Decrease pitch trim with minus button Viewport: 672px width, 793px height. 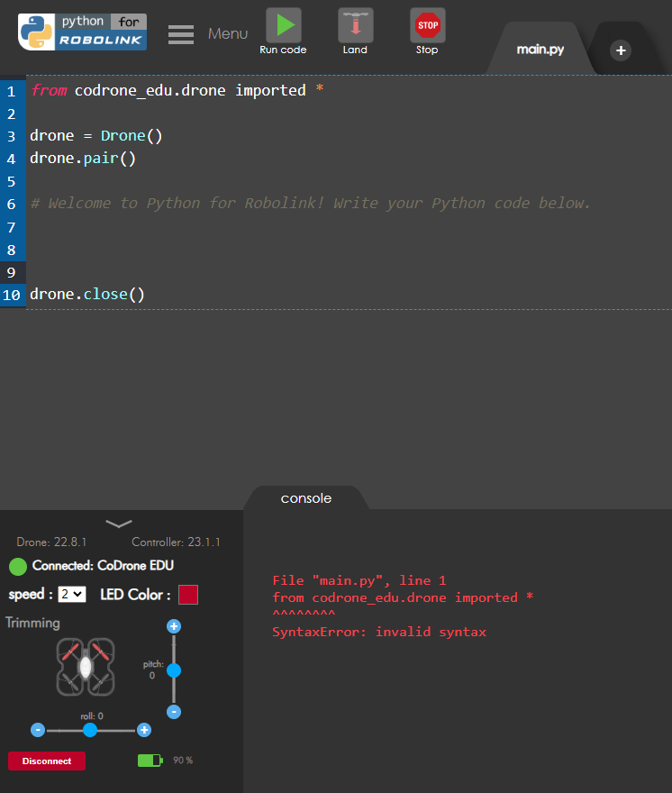point(174,712)
